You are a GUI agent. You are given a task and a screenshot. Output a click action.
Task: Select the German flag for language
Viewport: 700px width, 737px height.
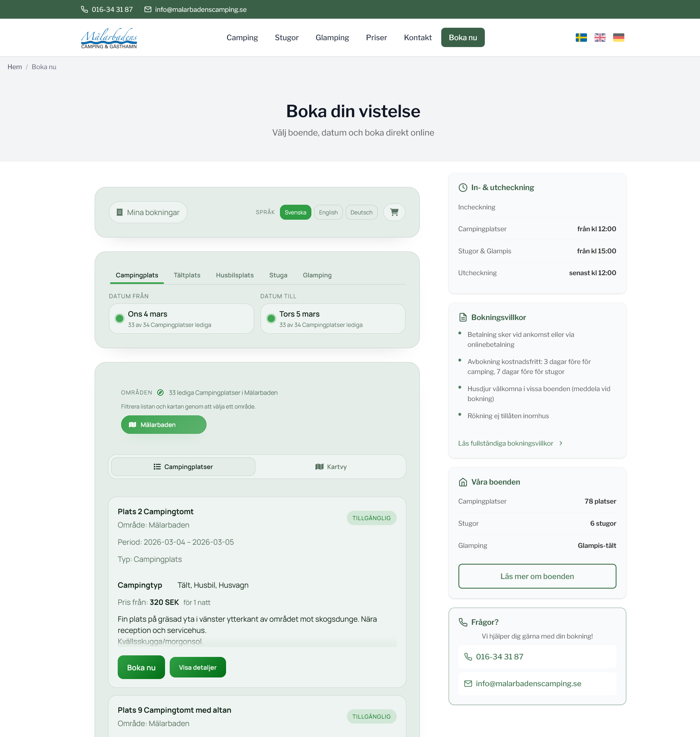click(619, 37)
